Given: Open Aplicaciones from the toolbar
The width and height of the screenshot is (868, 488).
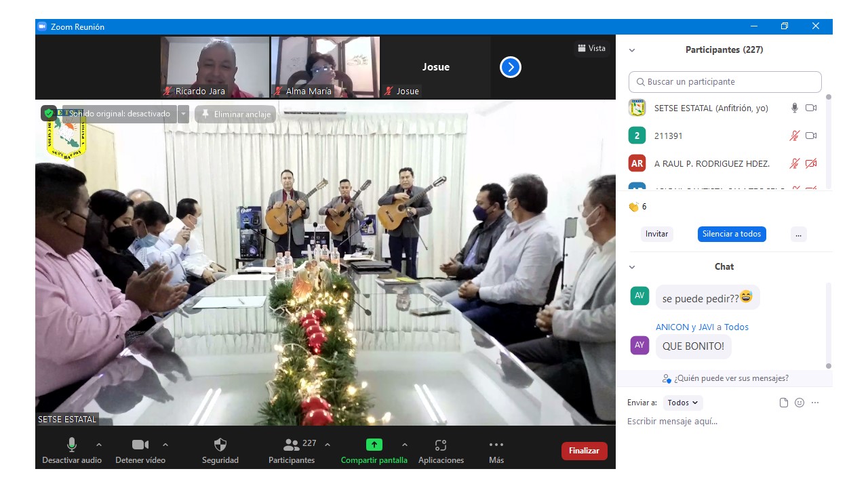Looking at the screenshot, I should [x=441, y=451].
